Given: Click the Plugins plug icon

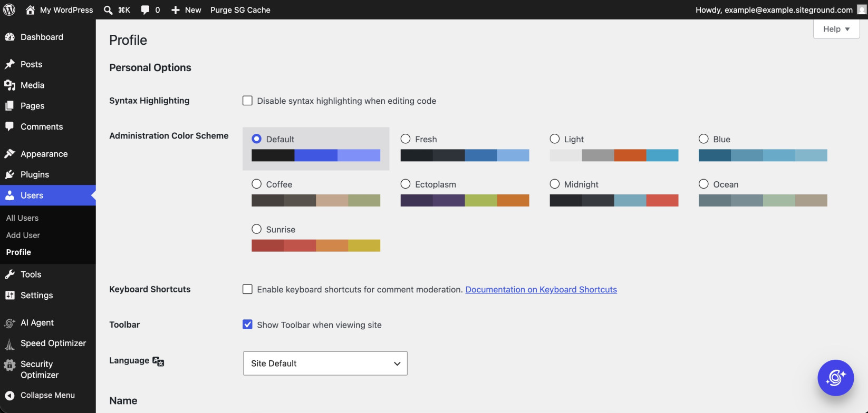Looking at the screenshot, I should coord(9,174).
